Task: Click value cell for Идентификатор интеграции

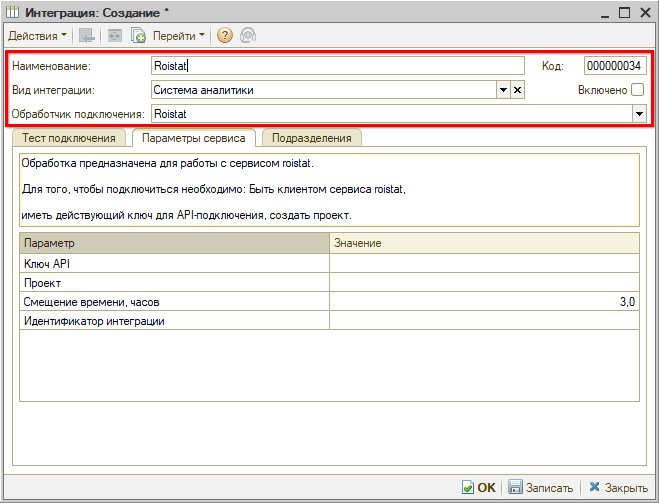Action: pyautogui.click(x=485, y=321)
